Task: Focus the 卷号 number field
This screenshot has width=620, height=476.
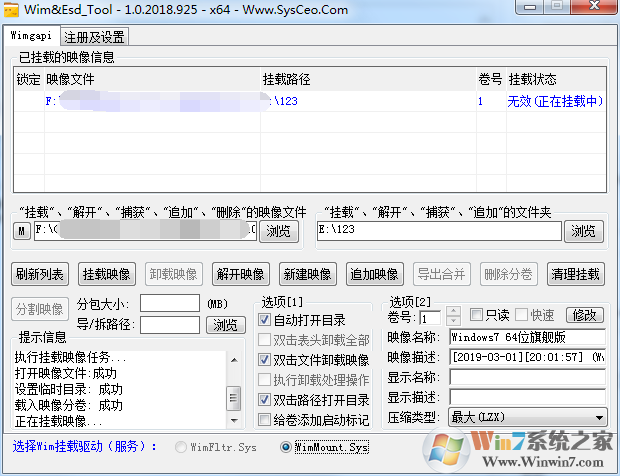Action: coord(430,317)
